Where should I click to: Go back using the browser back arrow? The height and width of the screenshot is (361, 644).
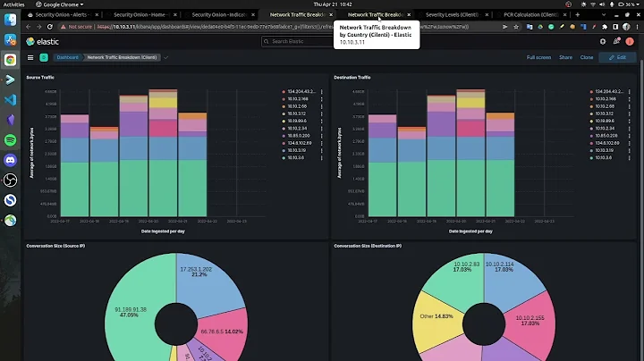(x=29, y=27)
